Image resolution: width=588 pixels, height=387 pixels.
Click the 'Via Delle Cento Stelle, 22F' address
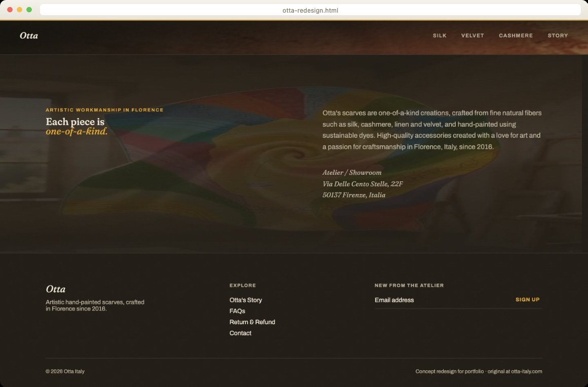click(362, 184)
